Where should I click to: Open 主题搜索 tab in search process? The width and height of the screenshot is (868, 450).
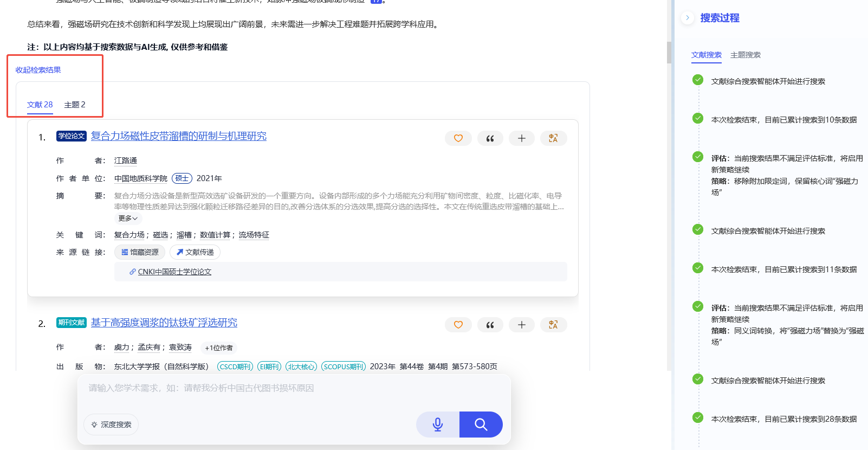click(x=746, y=55)
